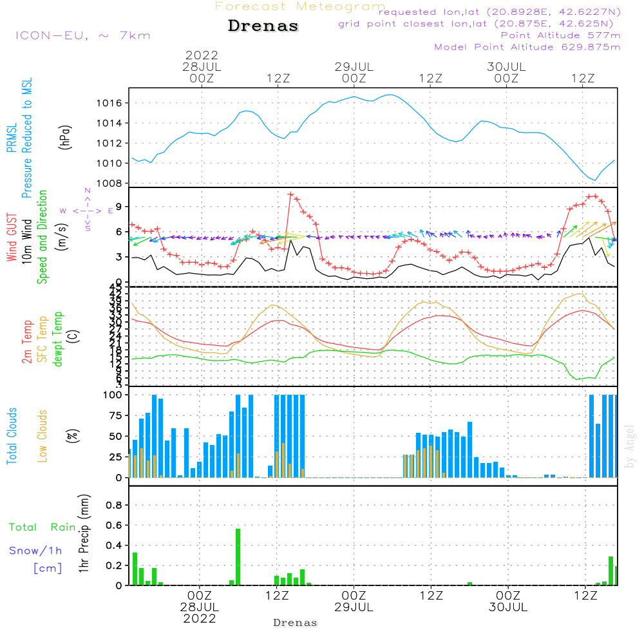This screenshot has width=644, height=644.
Task: Select the Forecast Meteogram heading
Action: pyautogui.click(x=300, y=6)
